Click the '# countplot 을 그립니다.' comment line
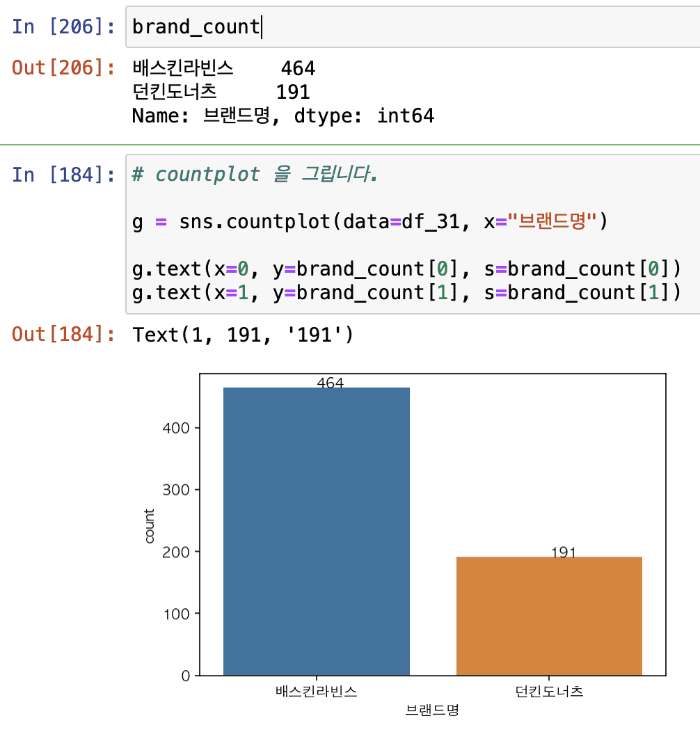 click(x=255, y=174)
